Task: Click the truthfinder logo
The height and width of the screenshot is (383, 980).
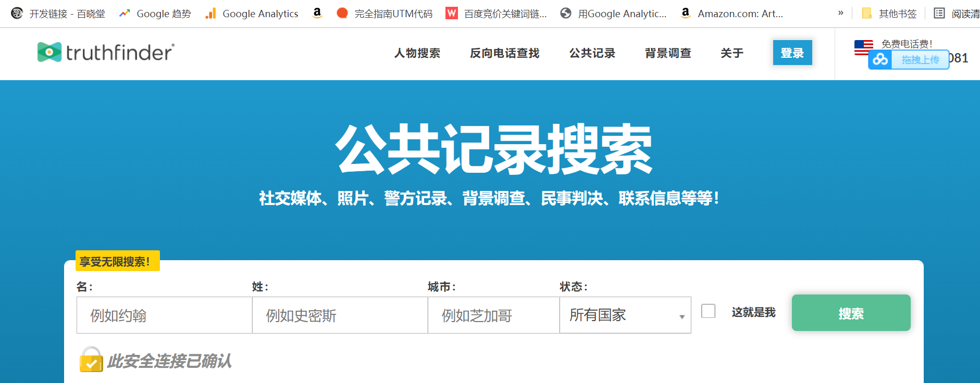Action: click(106, 52)
